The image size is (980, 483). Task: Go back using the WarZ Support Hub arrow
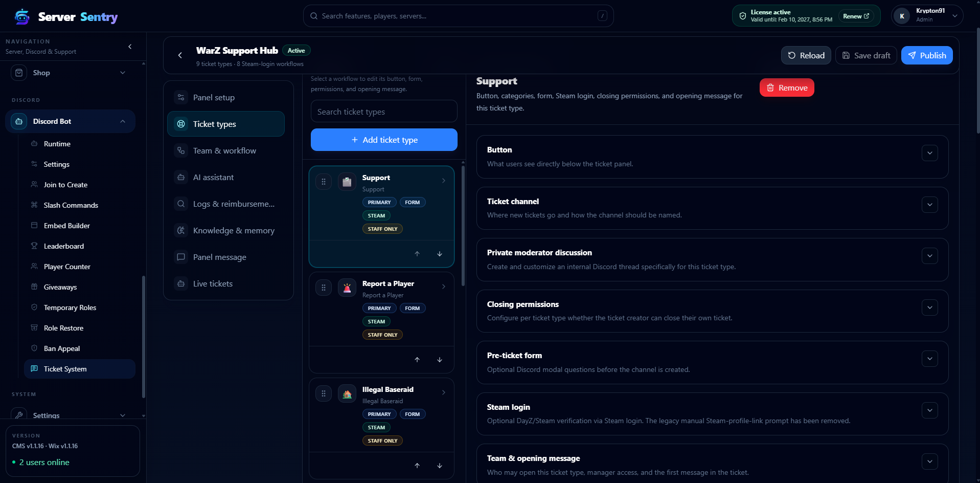[180, 55]
